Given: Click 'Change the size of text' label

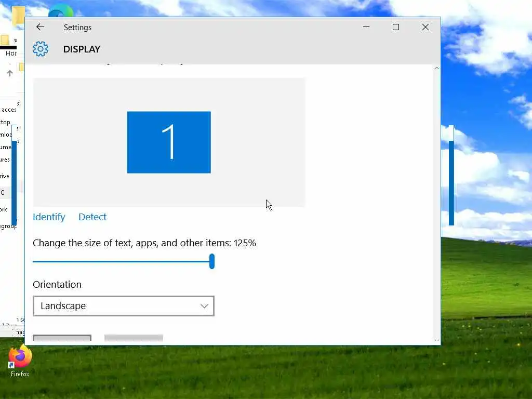Looking at the screenshot, I should coord(144,243).
